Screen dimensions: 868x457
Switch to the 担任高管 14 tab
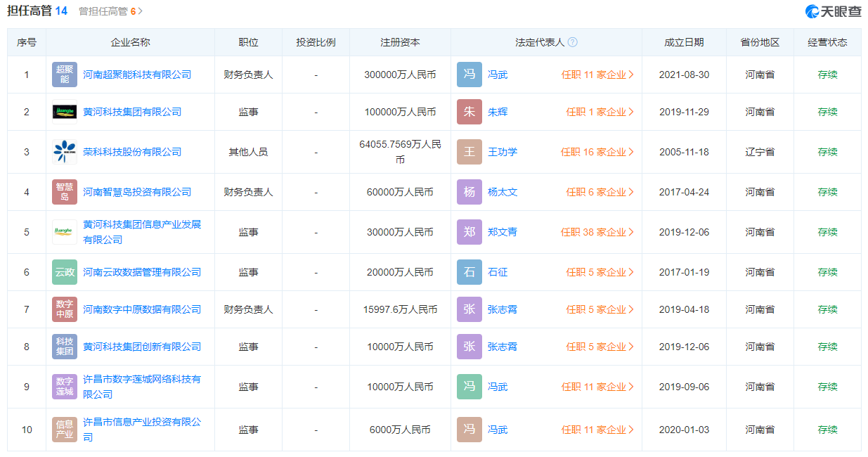(x=37, y=11)
